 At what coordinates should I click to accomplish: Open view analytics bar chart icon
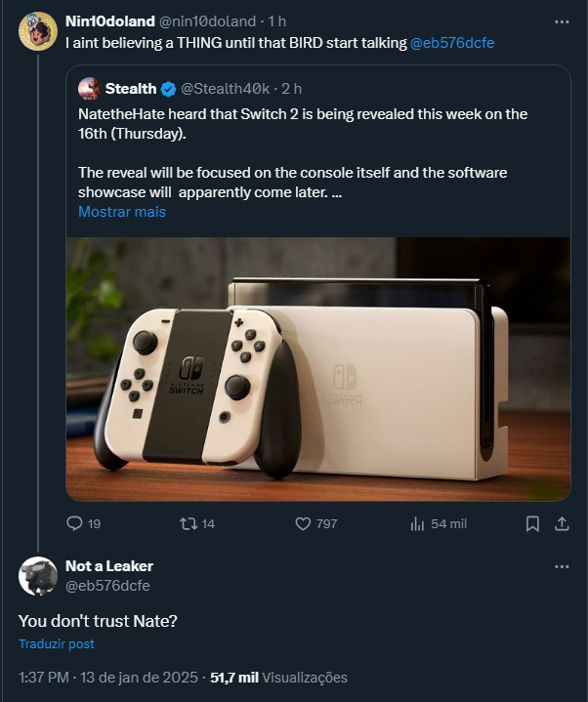click(417, 523)
